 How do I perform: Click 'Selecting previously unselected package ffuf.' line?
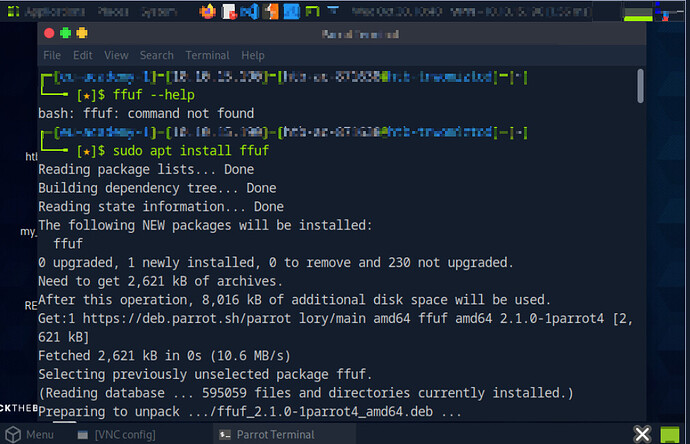pyautogui.click(x=205, y=374)
